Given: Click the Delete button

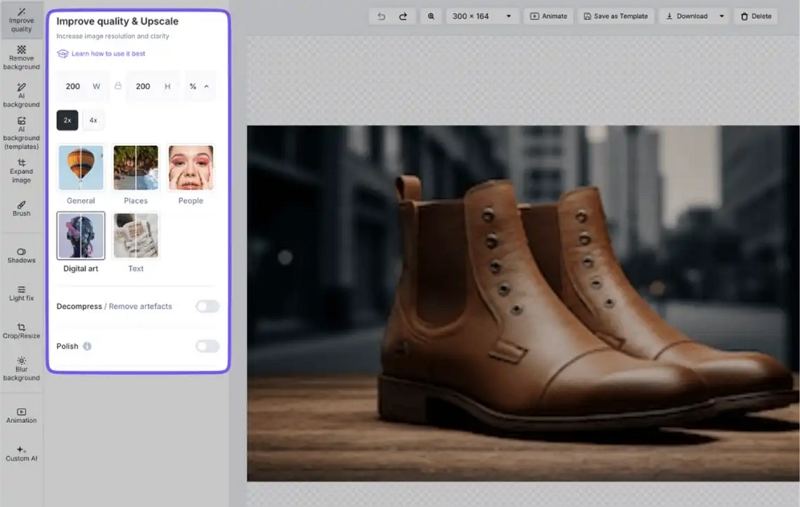Looking at the screenshot, I should point(756,16).
